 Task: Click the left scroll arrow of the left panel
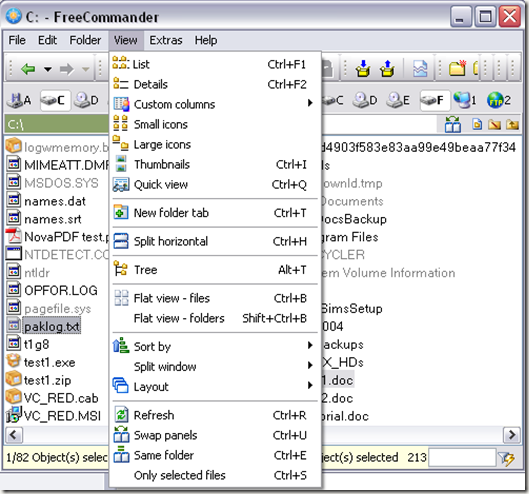(14, 435)
